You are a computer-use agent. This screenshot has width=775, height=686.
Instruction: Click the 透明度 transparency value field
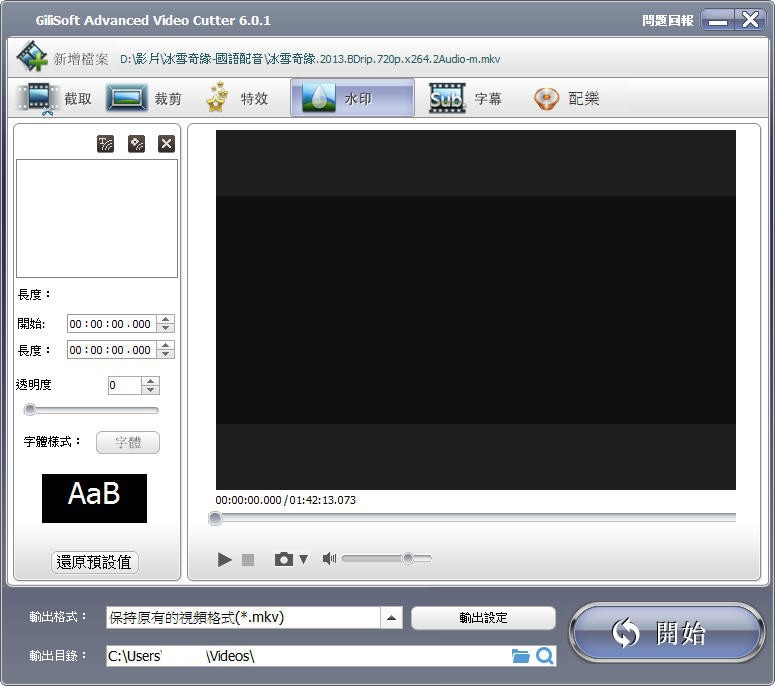tap(125, 386)
